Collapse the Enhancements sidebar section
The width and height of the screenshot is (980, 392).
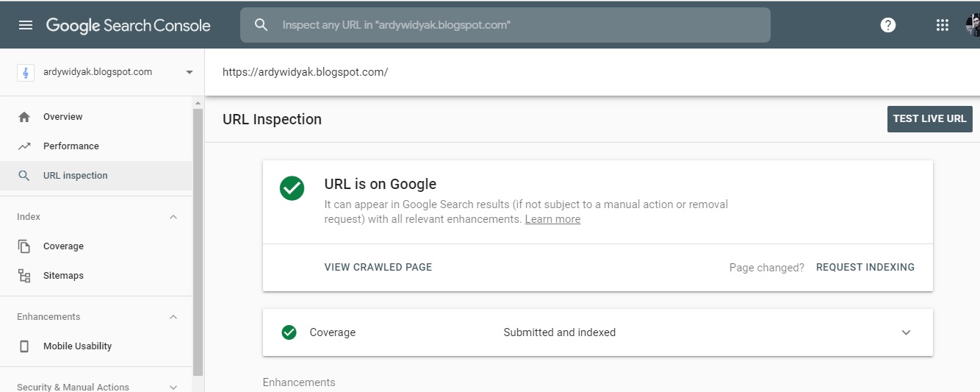pyautogui.click(x=173, y=317)
